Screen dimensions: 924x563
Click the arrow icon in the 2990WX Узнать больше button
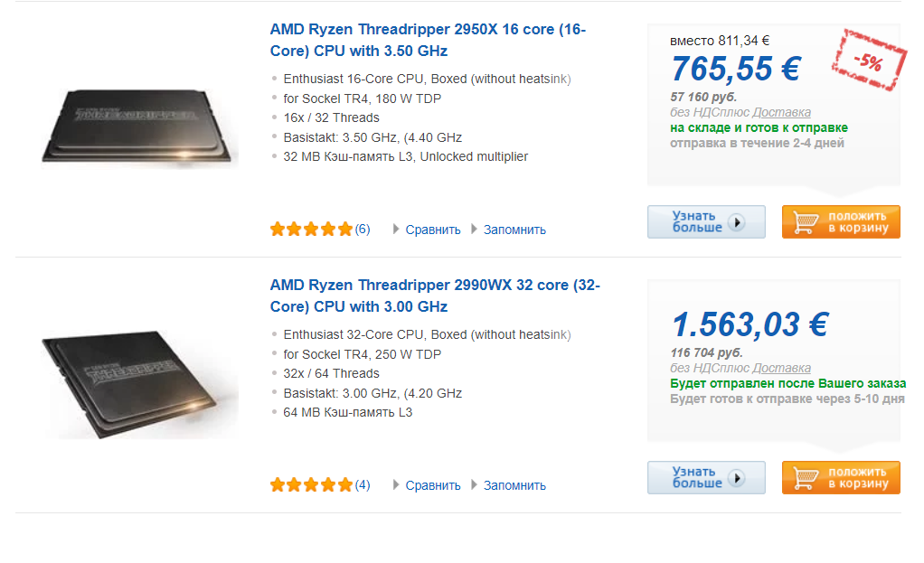pos(737,478)
